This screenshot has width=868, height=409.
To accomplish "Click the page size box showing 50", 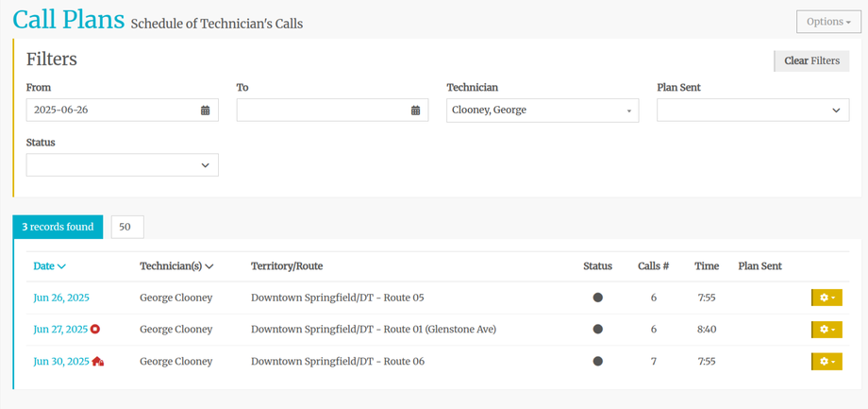I will coord(126,227).
